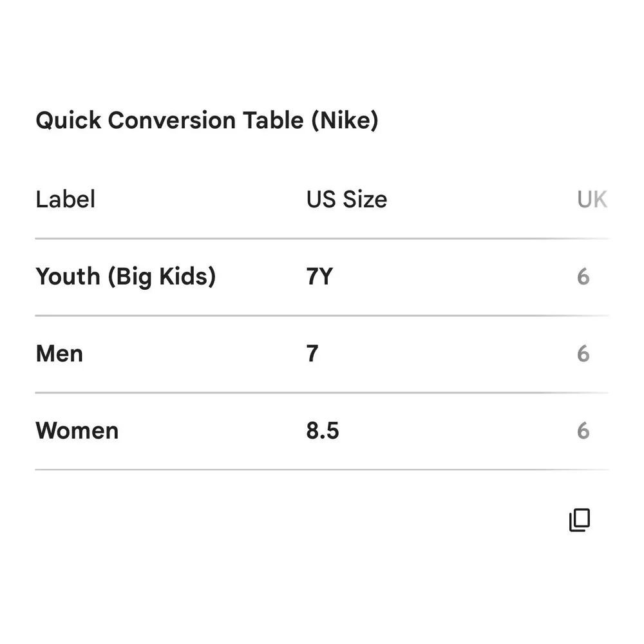
Task: Click the US Size column header
Action: (x=346, y=200)
